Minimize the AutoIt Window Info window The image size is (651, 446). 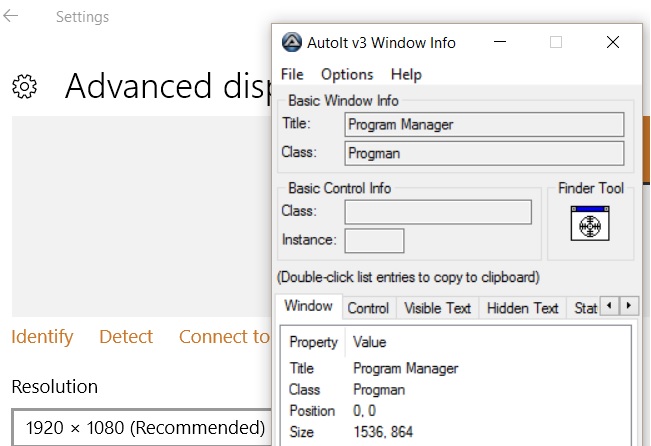click(x=500, y=42)
